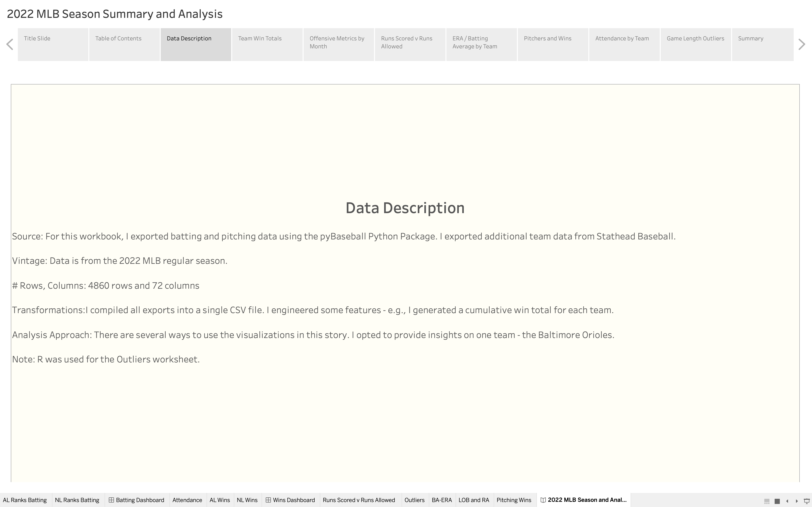Open the Team WIn Totals story point
This screenshot has height=507, width=812.
[x=260, y=38]
